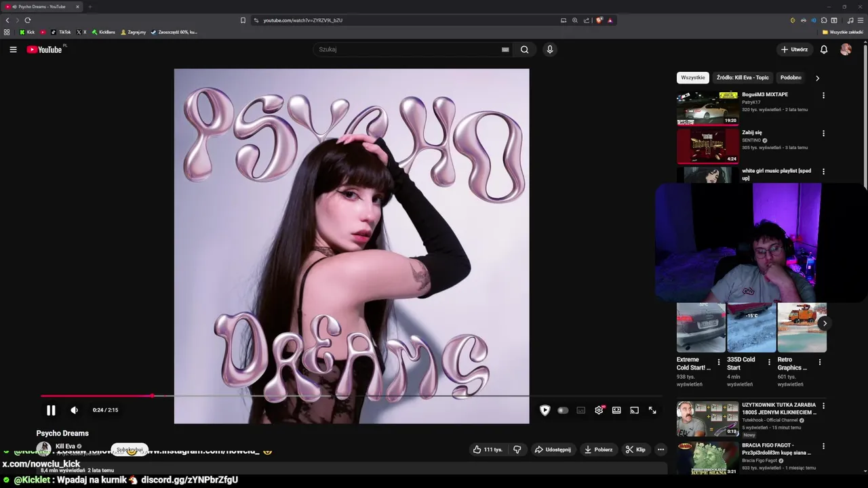This screenshot has width=868, height=488.
Task: Open options for white girl music playlist
Action: click(823, 171)
